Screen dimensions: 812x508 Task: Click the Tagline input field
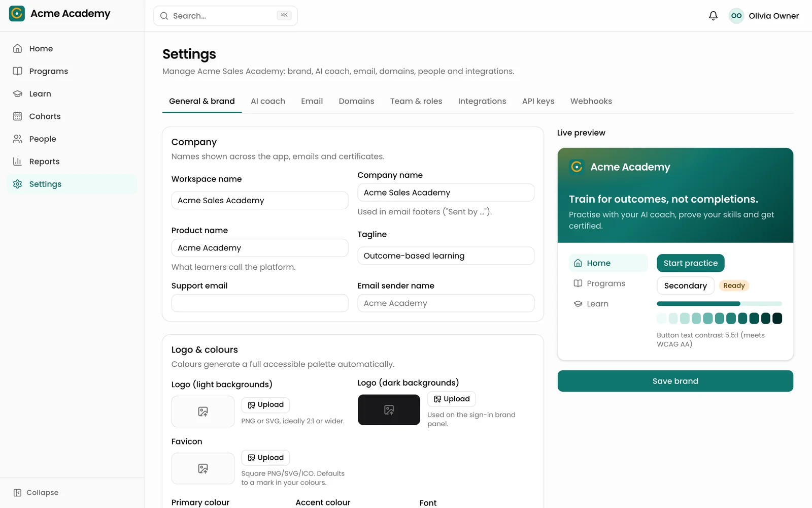(x=446, y=256)
